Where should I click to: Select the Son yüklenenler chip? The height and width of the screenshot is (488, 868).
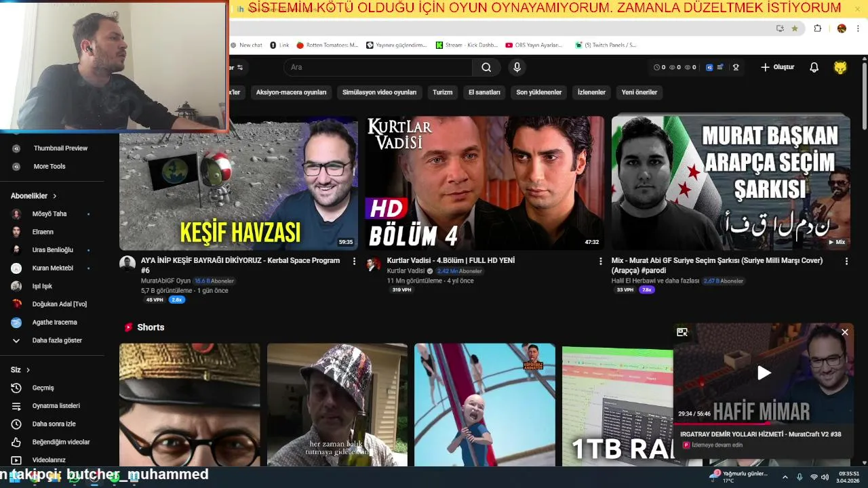539,92
